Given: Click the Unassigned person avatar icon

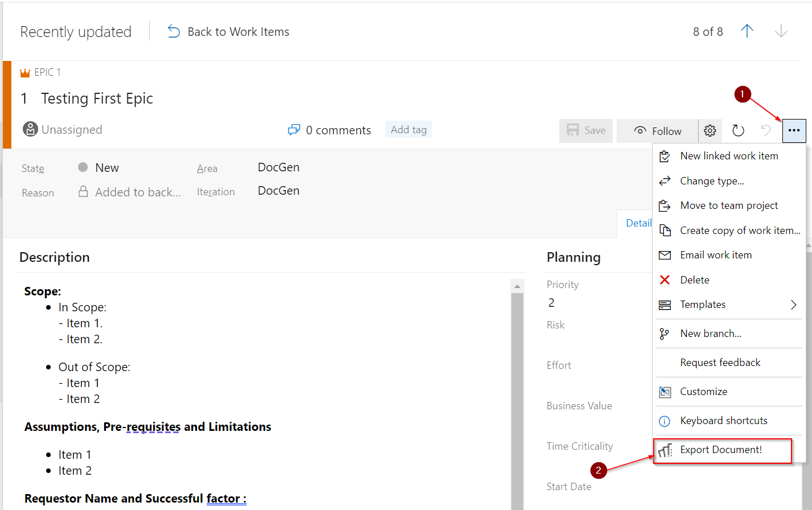Looking at the screenshot, I should [29, 129].
